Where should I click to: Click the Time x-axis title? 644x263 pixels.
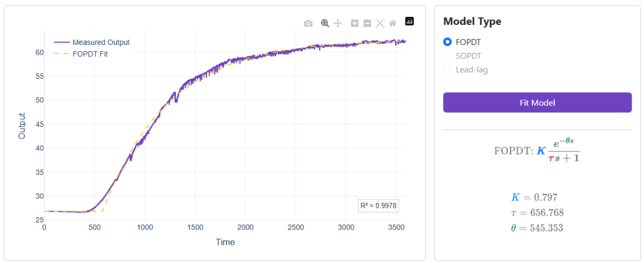[x=225, y=242]
